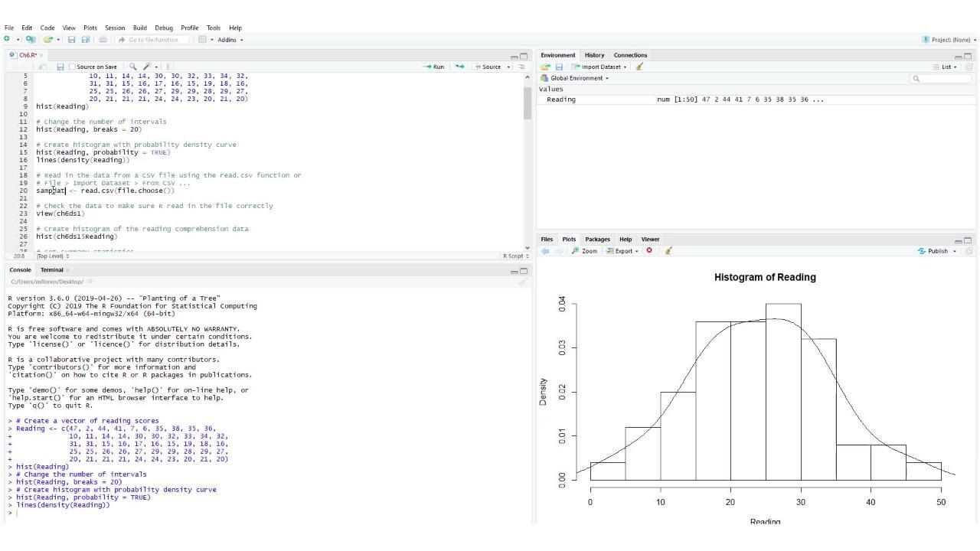Switch to the History tab

point(594,55)
